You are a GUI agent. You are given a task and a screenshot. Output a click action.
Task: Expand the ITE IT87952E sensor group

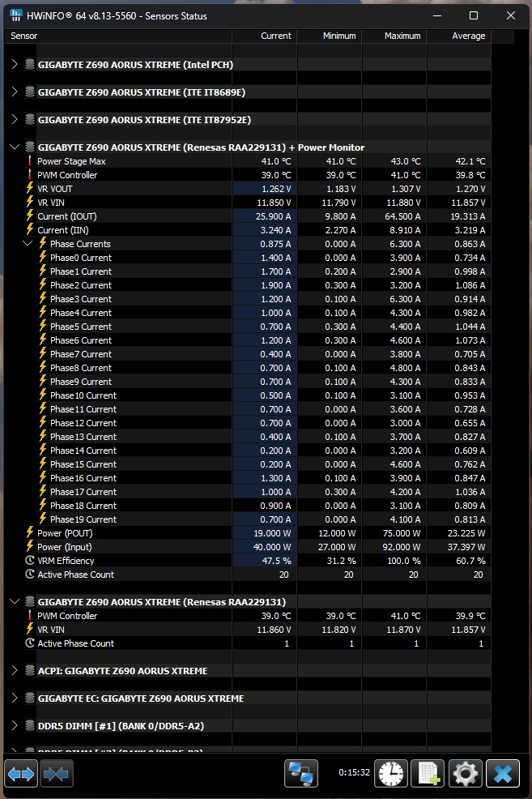coord(15,119)
